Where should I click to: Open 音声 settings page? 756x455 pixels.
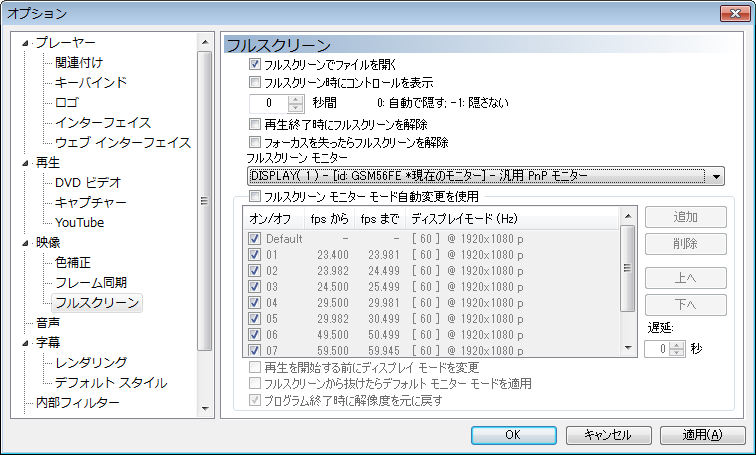[x=48, y=322]
